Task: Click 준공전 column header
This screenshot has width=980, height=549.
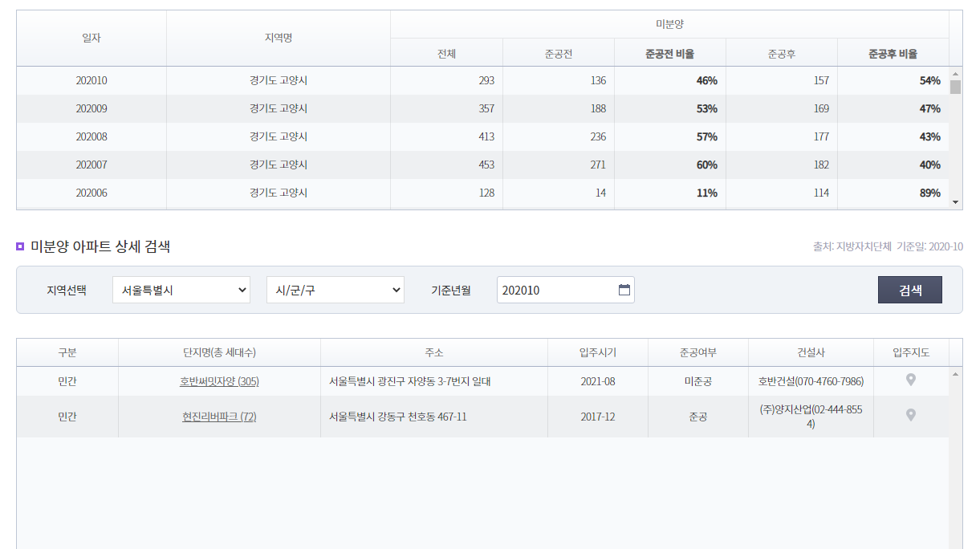Action: (x=558, y=54)
